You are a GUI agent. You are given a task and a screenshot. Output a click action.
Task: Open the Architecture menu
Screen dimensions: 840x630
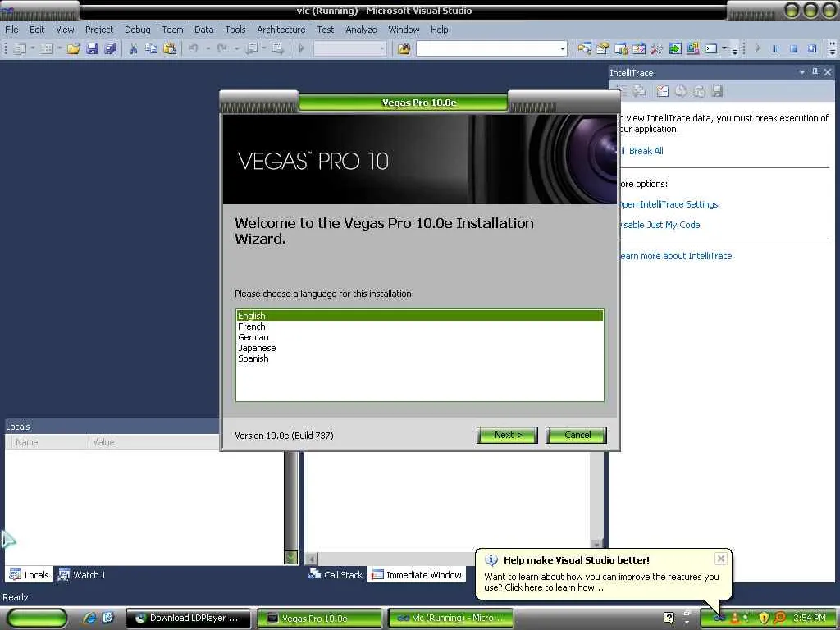click(x=281, y=30)
